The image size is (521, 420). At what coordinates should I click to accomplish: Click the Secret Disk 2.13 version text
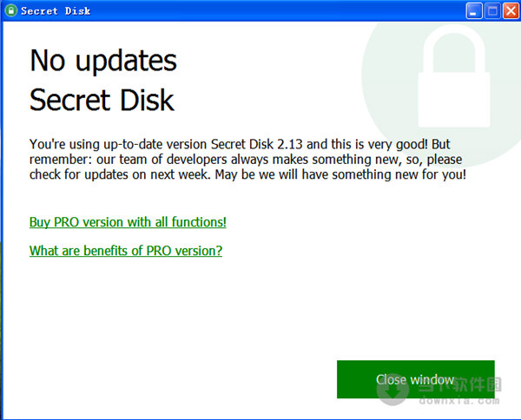coord(256,144)
